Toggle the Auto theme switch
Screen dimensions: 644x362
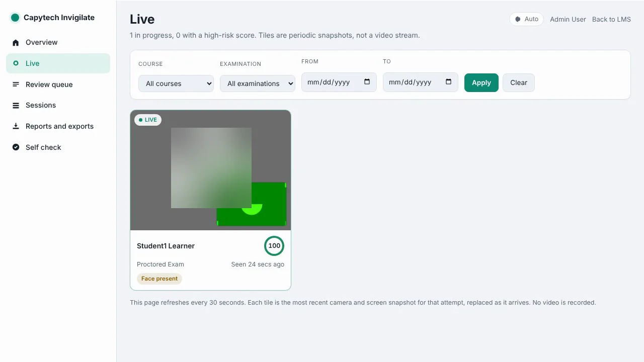[x=526, y=19]
